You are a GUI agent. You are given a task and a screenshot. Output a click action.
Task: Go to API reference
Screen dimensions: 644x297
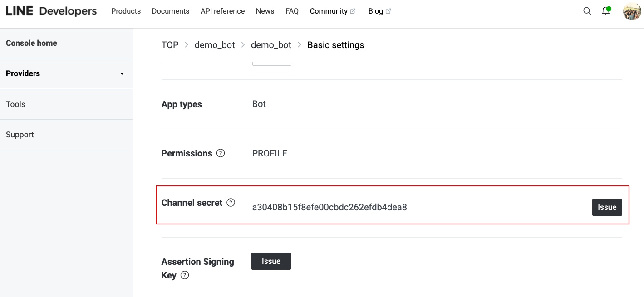click(222, 11)
